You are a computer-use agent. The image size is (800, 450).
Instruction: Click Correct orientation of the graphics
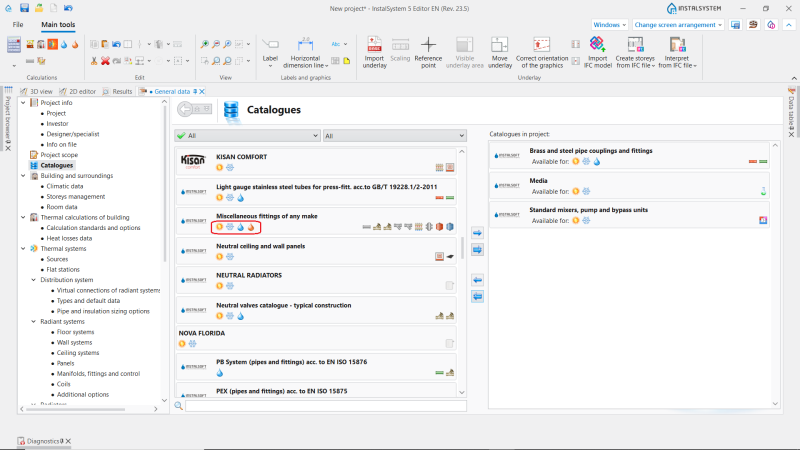542,53
